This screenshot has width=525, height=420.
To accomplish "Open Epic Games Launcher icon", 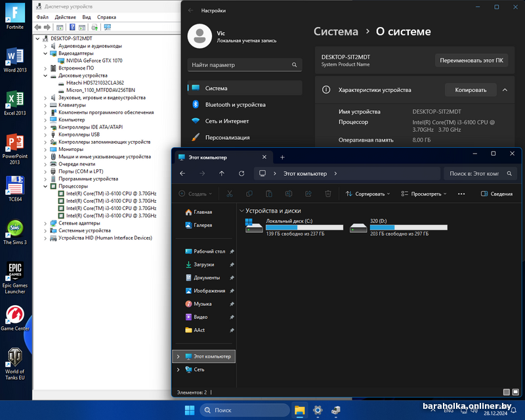I will pos(14,278).
